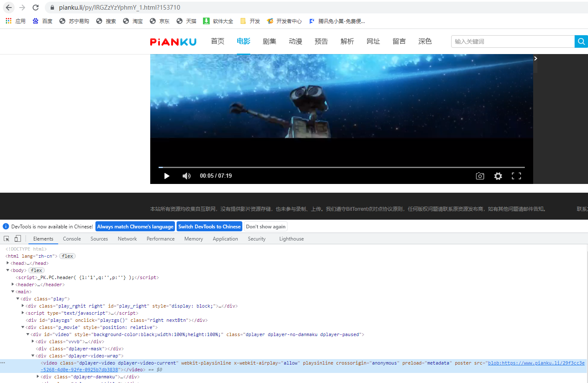
Task: Switch to the Network tab
Action: (127, 239)
